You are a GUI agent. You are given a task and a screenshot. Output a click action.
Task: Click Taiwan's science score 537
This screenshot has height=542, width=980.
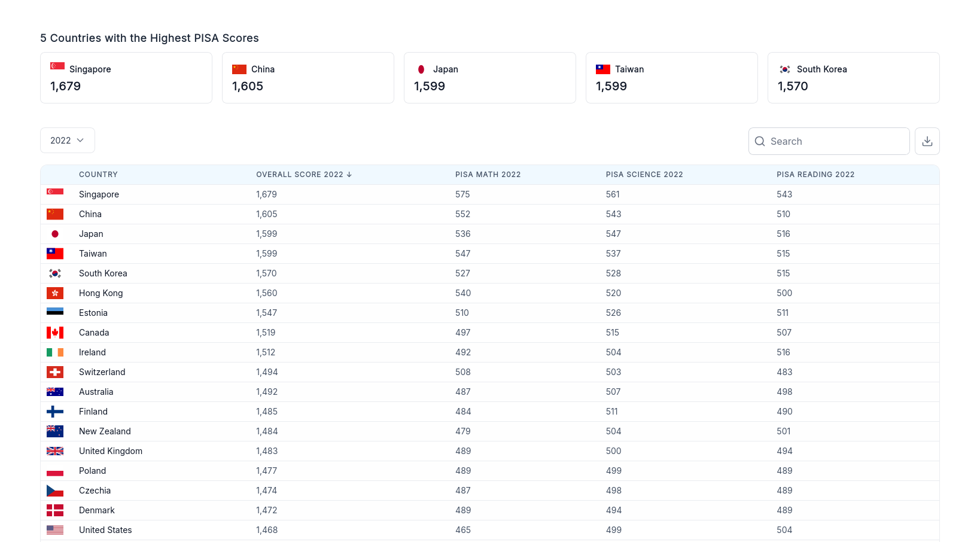point(613,254)
